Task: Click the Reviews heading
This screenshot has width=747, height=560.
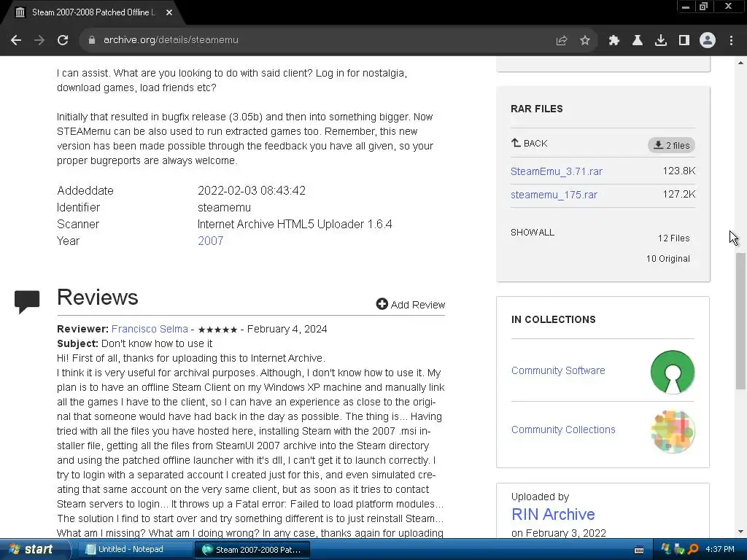Action: (x=98, y=297)
